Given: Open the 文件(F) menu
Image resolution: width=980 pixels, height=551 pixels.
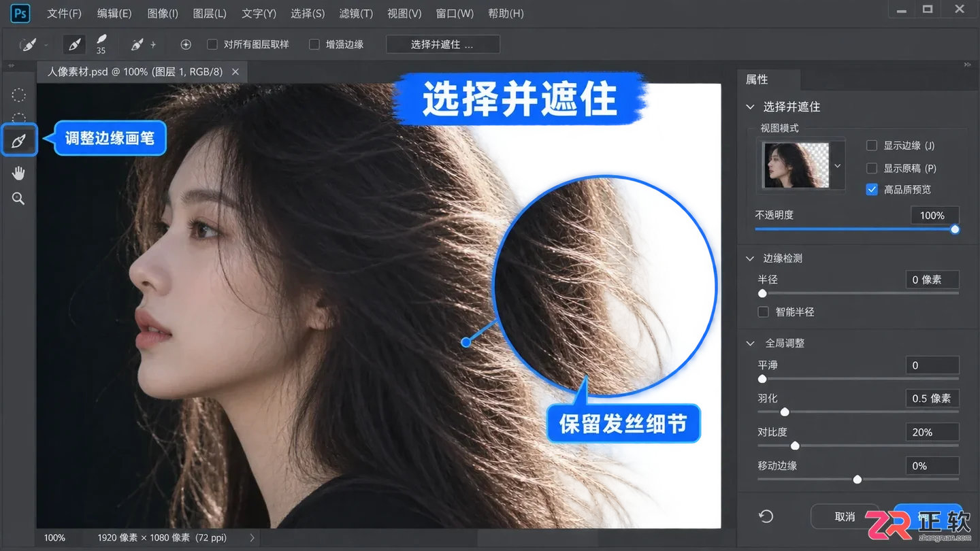Looking at the screenshot, I should 64,14.
